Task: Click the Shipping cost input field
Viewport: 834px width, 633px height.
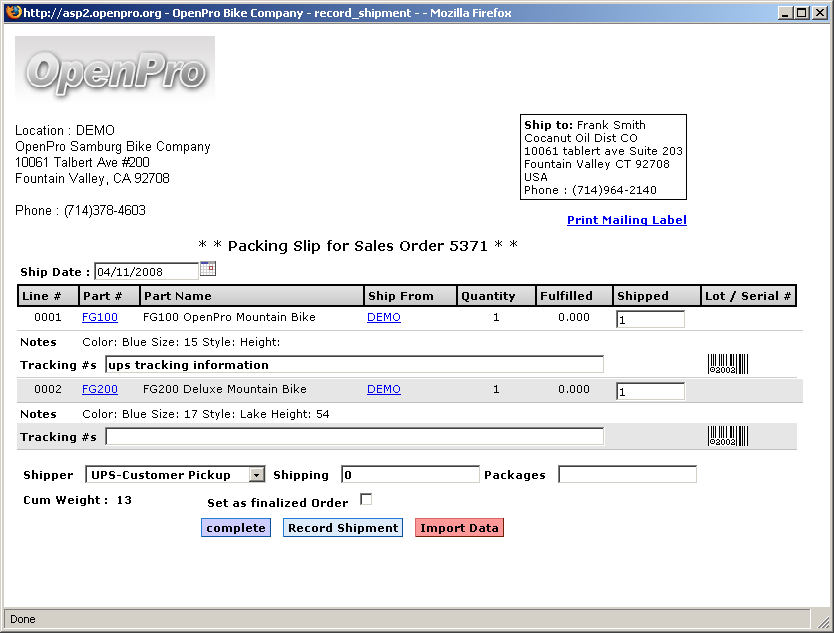Action: point(410,475)
